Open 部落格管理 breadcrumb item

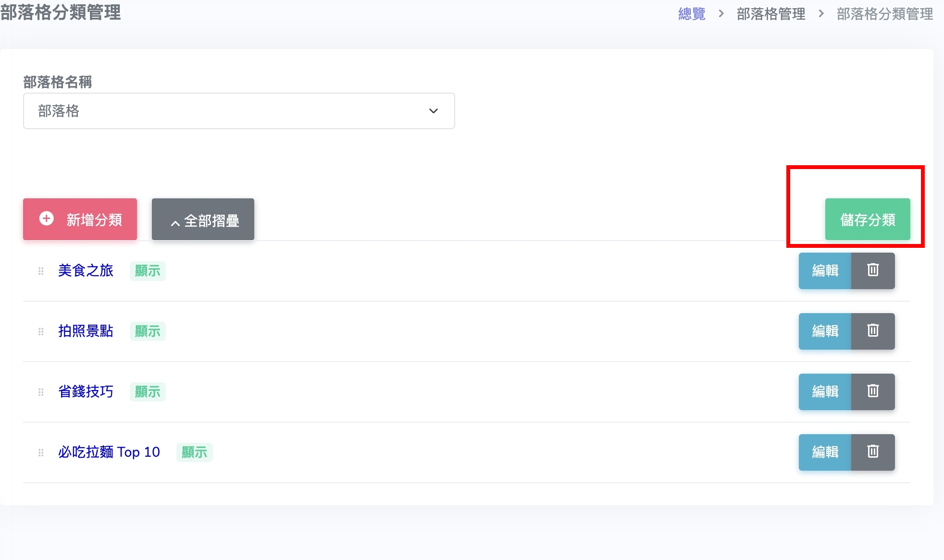tap(771, 14)
